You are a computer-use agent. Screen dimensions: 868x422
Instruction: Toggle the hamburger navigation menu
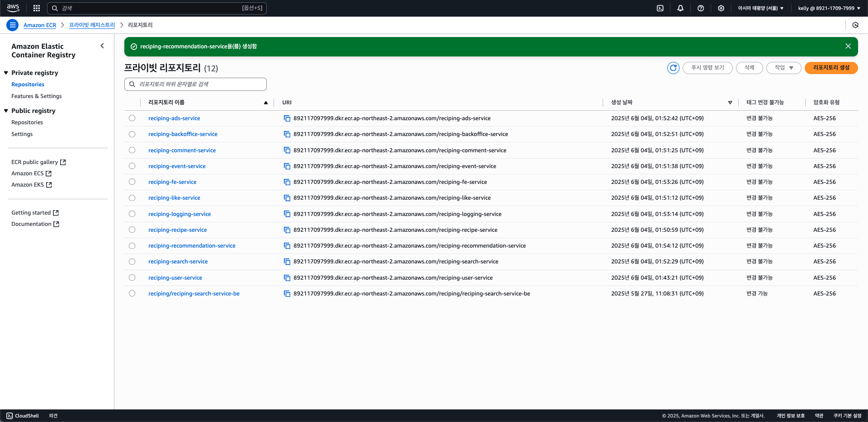(x=13, y=25)
